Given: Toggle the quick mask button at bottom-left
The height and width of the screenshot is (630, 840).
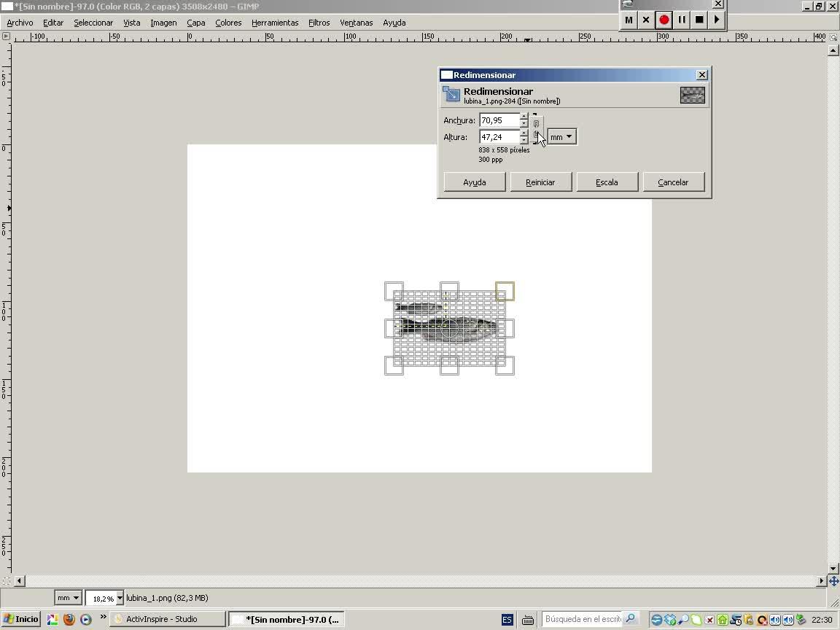Looking at the screenshot, I should [x=6, y=580].
